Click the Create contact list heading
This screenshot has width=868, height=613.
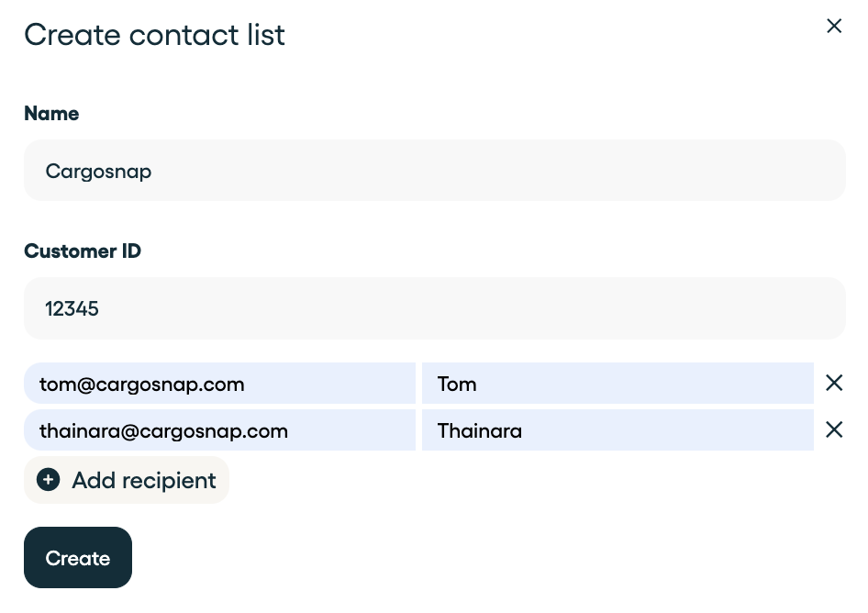pyautogui.click(x=154, y=35)
